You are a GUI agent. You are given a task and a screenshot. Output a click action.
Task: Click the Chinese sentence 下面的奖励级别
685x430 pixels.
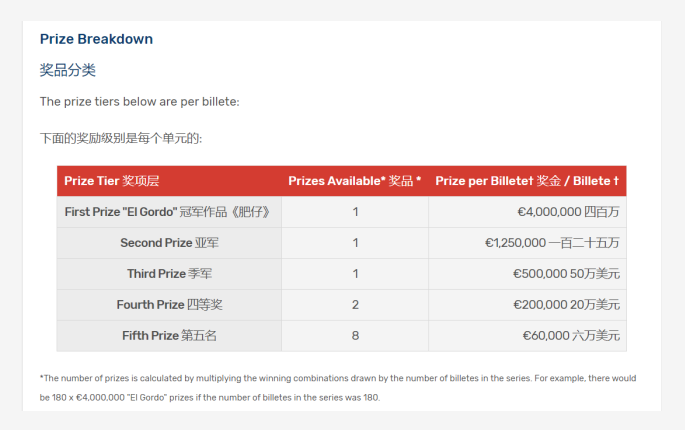tap(121, 139)
